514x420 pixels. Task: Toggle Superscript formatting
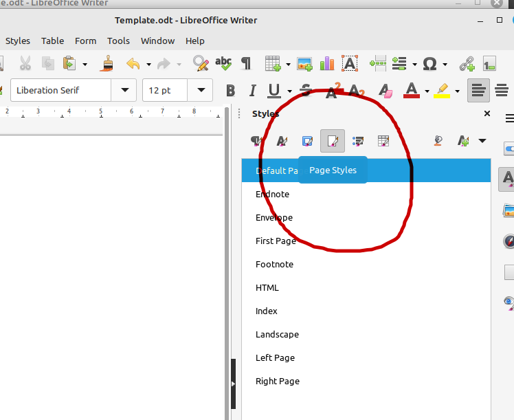[x=334, y=90]
